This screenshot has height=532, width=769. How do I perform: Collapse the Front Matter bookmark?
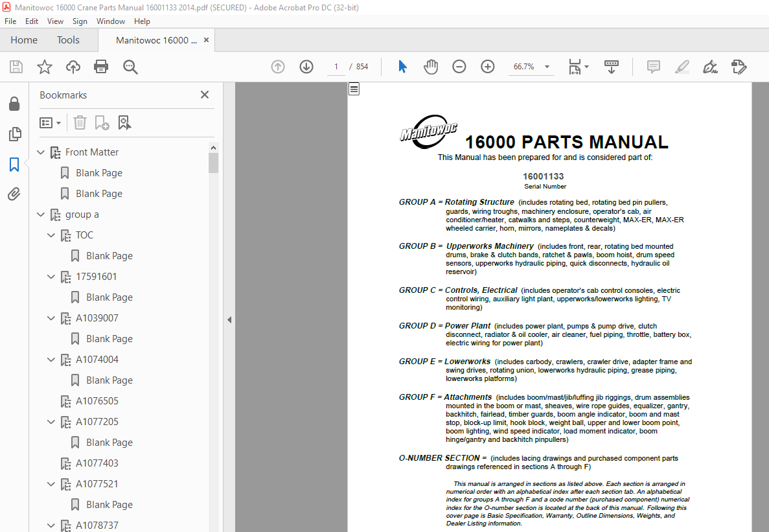pyautogui.click(x=41, y=152)
